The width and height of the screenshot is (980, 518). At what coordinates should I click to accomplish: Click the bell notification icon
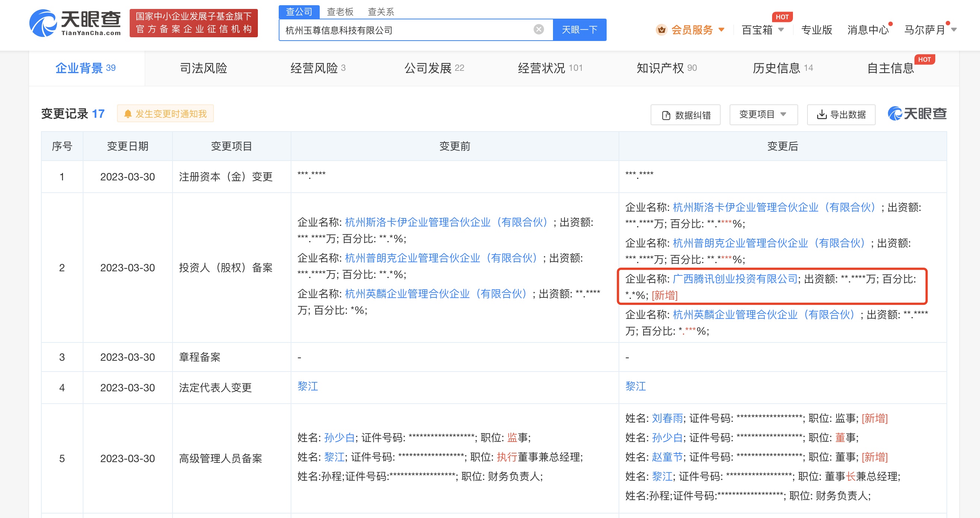128,114
